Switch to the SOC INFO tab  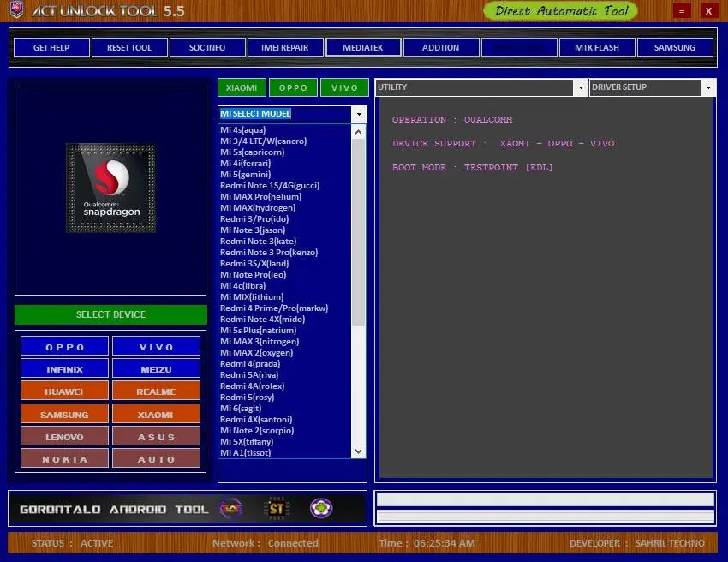pyautogui.click(x=207, y=47)
